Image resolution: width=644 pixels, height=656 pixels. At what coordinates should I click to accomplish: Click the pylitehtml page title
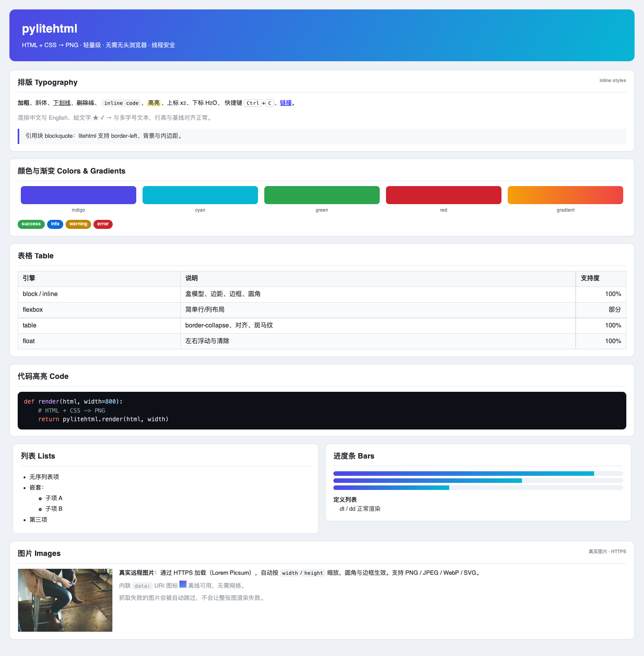point(49,29)
